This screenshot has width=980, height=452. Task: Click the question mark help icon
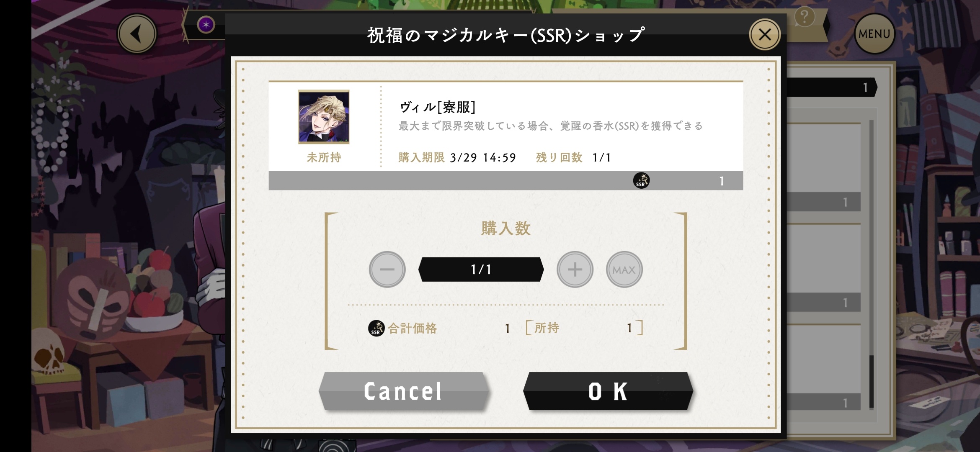click(x=804, y=17)
